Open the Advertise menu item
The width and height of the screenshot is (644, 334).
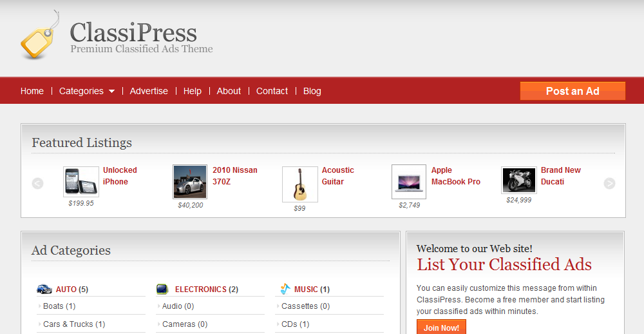coord(149,91)
